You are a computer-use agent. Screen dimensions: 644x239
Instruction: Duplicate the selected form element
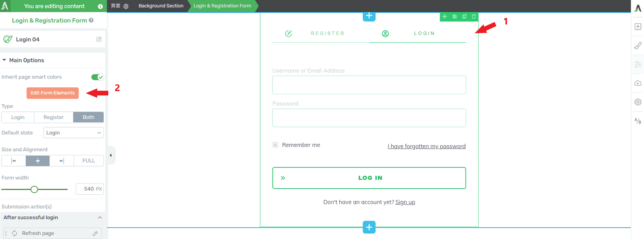[x=464, y=16]
